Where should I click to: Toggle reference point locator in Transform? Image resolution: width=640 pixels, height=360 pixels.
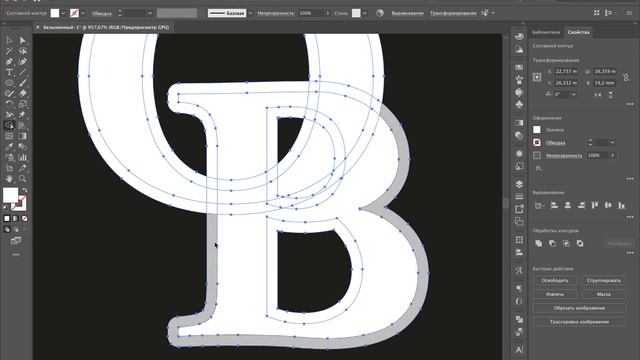(537, 77)
